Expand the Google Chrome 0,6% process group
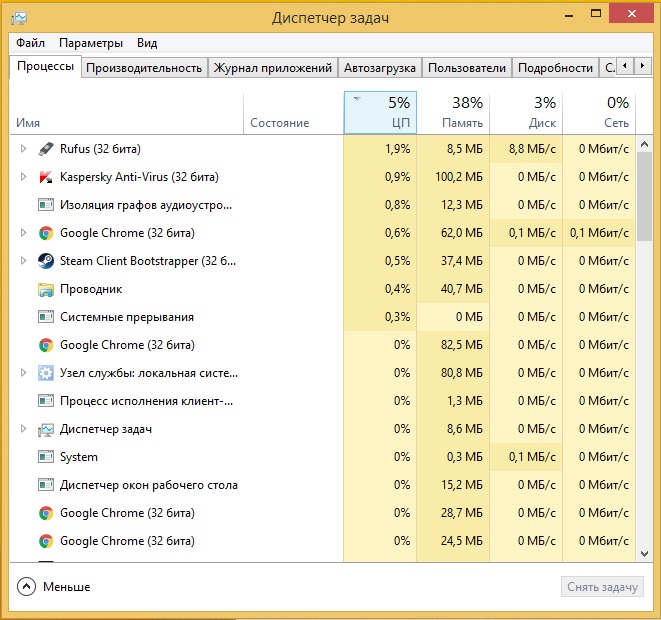The height and width of the screenshot is (620, 661). click(24, 233)
